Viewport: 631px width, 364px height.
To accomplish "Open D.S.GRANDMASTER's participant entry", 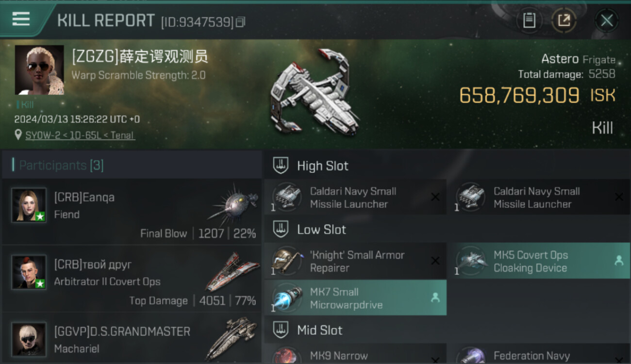I will tap(132, 338).
